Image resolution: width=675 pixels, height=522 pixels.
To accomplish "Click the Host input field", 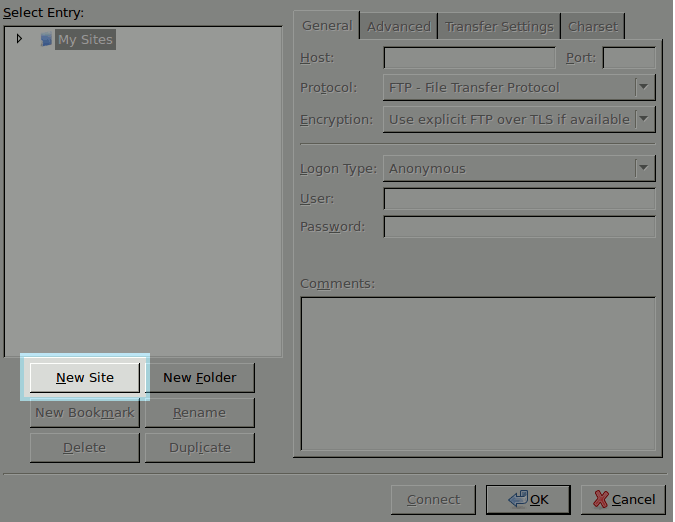I will (x=469, y=58).
